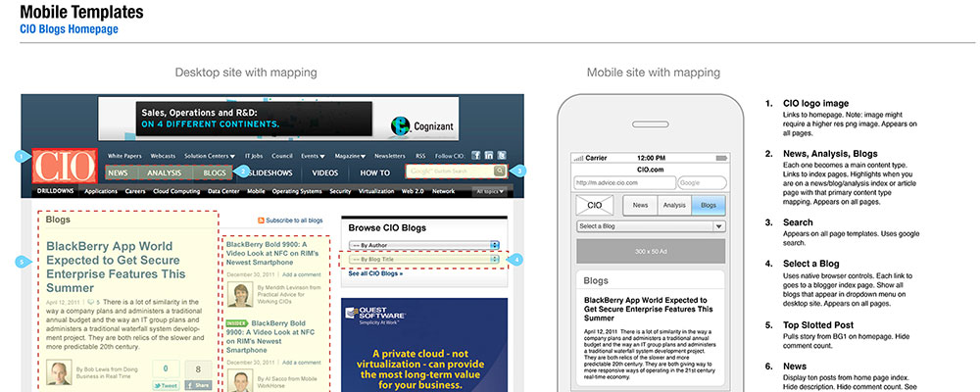The width and height of the screenshot is (980, 392).
Task: Open the IT Jobs link
Action: click(x=253, y=156)
